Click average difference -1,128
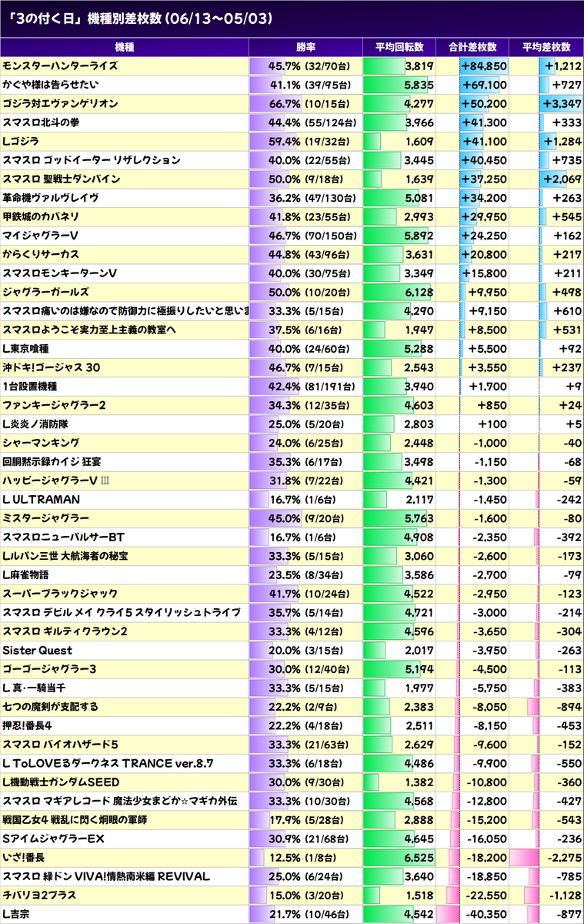The image size is (584, 924). pos(564,896)
